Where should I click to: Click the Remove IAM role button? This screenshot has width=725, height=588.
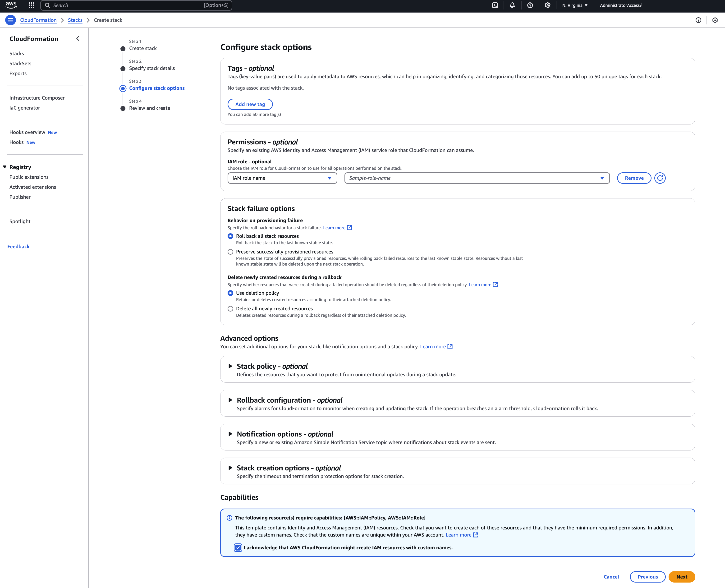[x=634, y=178]
